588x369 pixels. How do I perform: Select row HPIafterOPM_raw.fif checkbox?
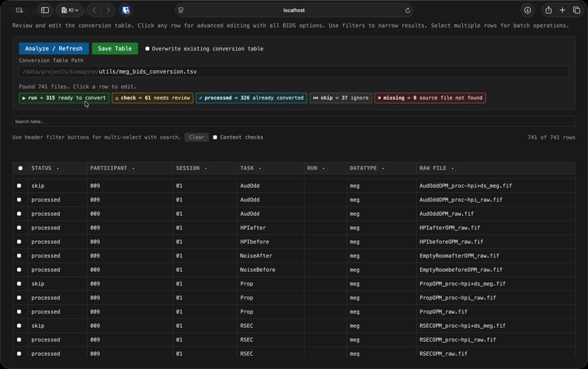click(x=19, y=227)
